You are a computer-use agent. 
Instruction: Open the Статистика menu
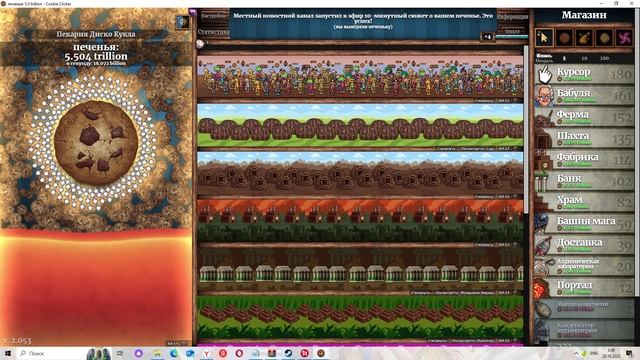(x=213, y=31)
